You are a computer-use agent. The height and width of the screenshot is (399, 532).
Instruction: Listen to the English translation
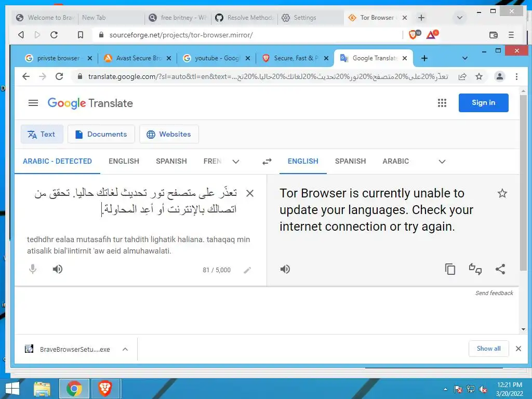coord(285,269)
